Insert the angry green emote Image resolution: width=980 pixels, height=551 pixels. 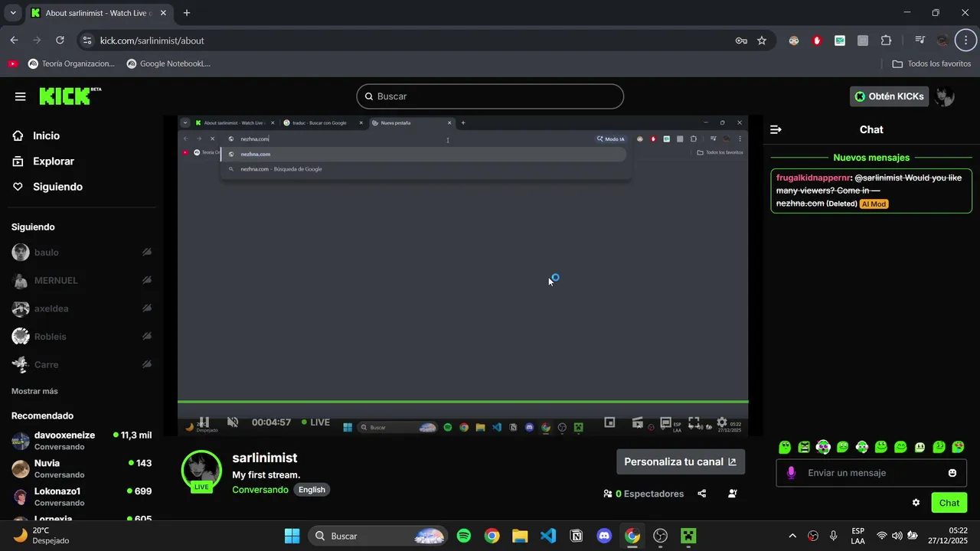(804, 447)
